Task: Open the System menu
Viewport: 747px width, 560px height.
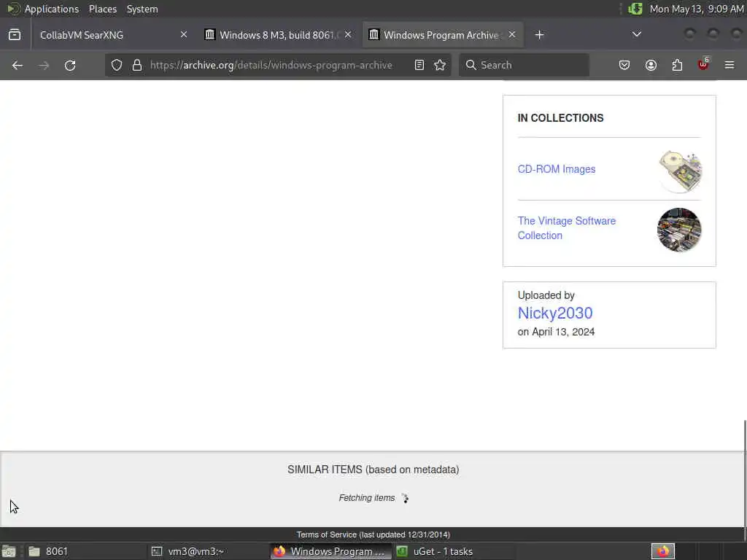Action: point(142,9)
